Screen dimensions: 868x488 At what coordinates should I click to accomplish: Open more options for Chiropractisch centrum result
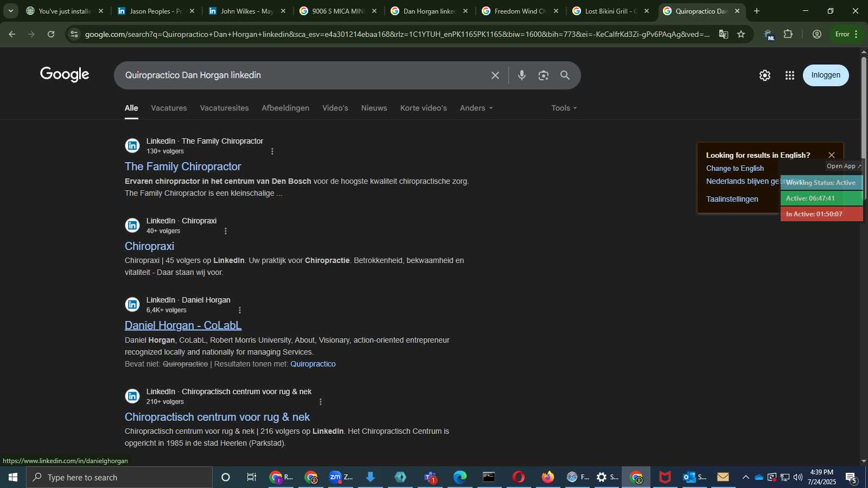(321, 402)
